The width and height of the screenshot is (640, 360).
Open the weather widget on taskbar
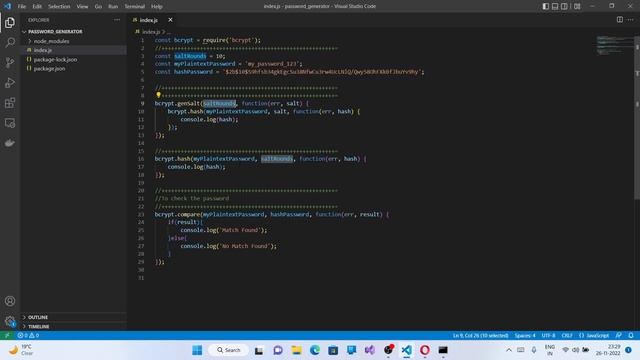coord(20,350)
